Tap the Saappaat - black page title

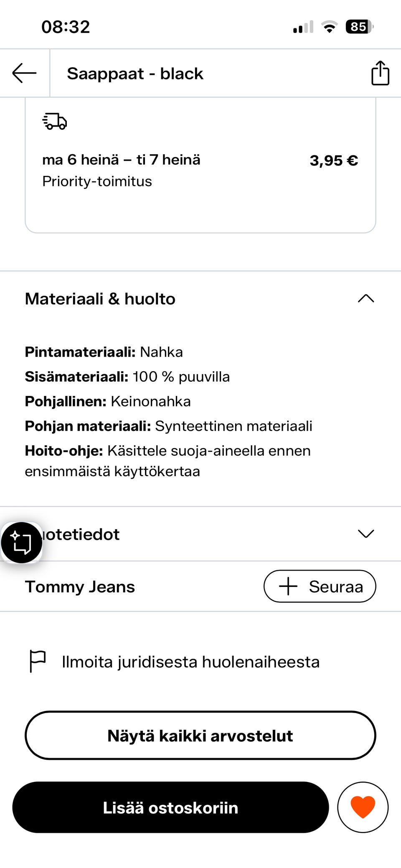click(135, 74)
